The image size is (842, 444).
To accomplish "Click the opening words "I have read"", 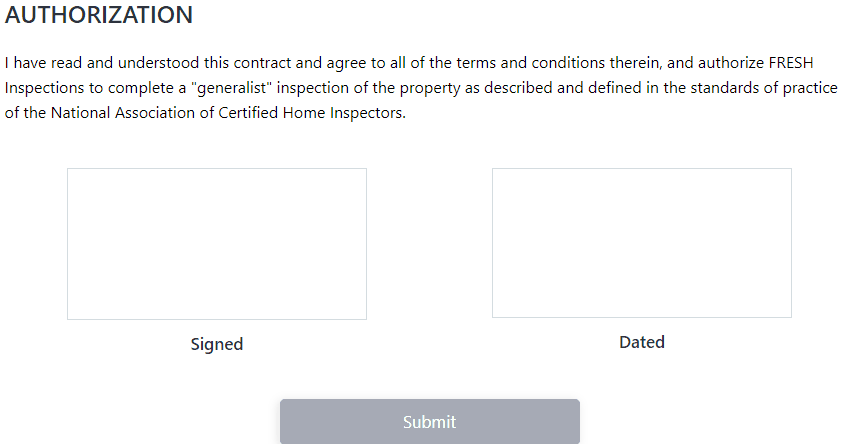I will pos(40,62).
